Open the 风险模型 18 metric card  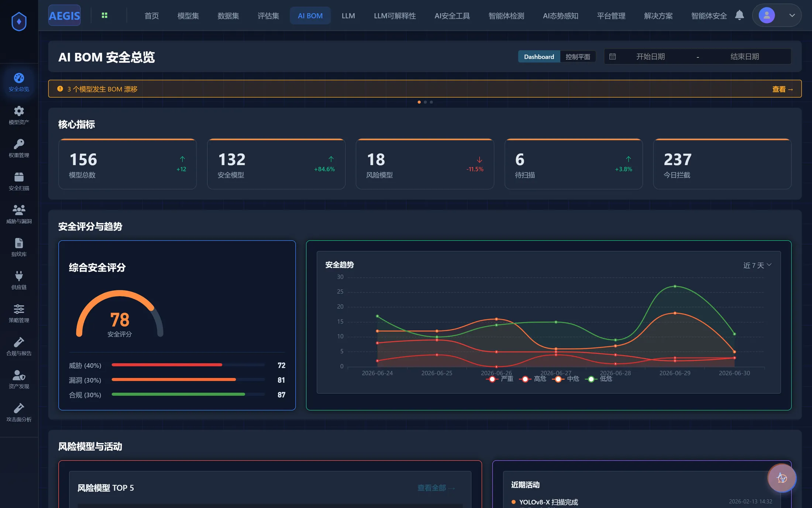(x=425, y=164)
